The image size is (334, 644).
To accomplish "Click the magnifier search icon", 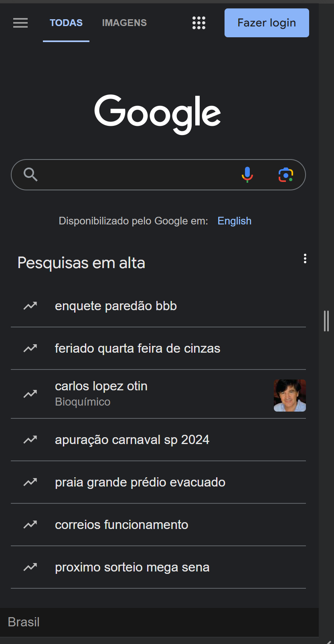I will tap(30, 175).
